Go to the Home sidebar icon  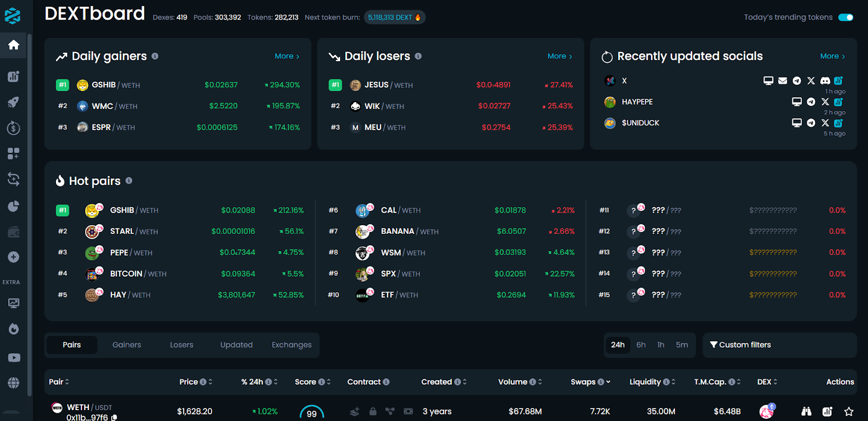pyautogui.click(x=14, y=44)
